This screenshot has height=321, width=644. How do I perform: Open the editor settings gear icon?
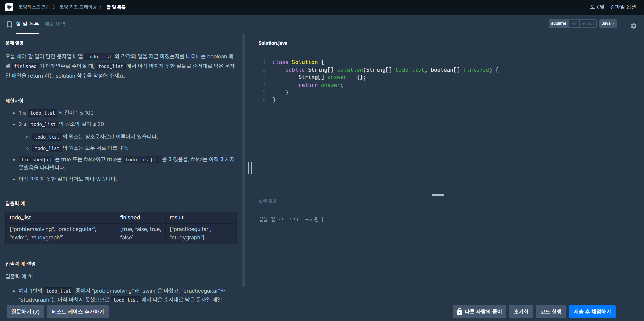[633, 26]
